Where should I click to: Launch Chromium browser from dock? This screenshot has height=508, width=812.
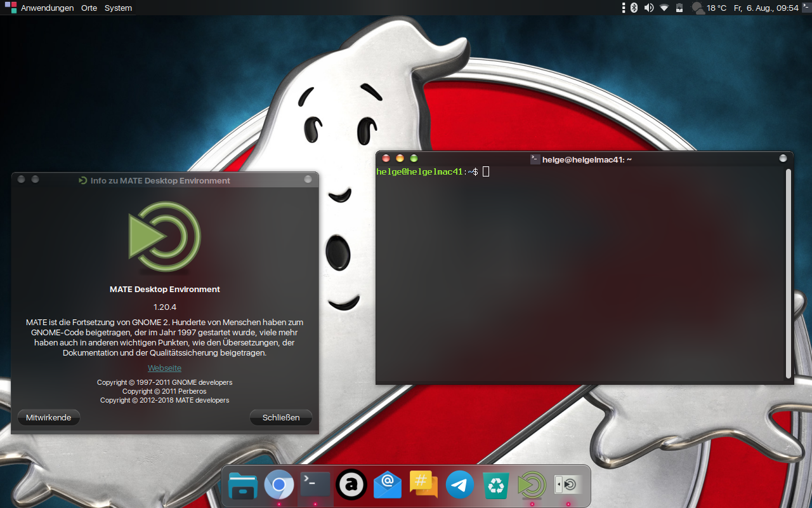pos(279,486)
